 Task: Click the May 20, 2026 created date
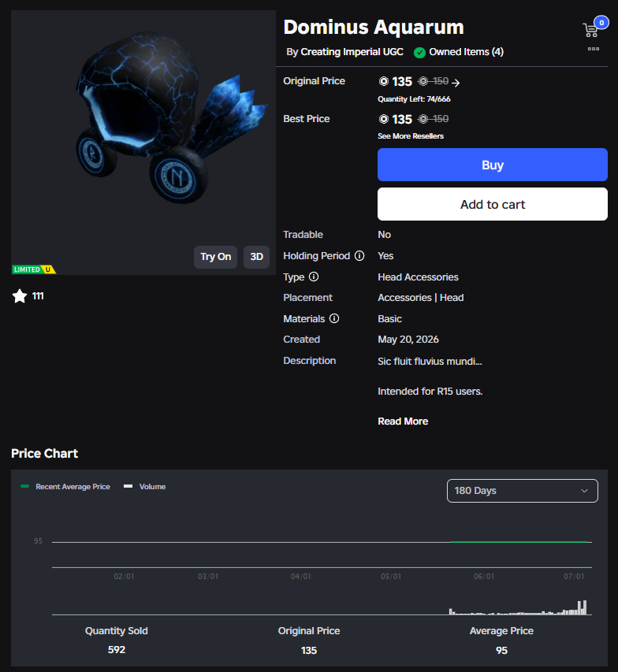point(408,340)
